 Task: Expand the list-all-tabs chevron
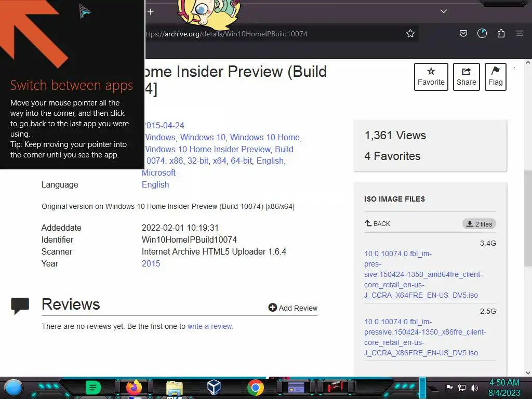(x=444, y=11)
